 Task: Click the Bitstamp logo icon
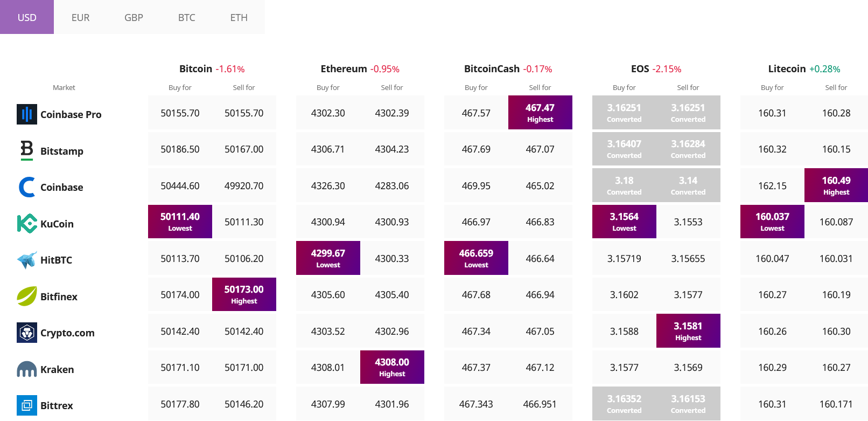(x=27, y=150)
